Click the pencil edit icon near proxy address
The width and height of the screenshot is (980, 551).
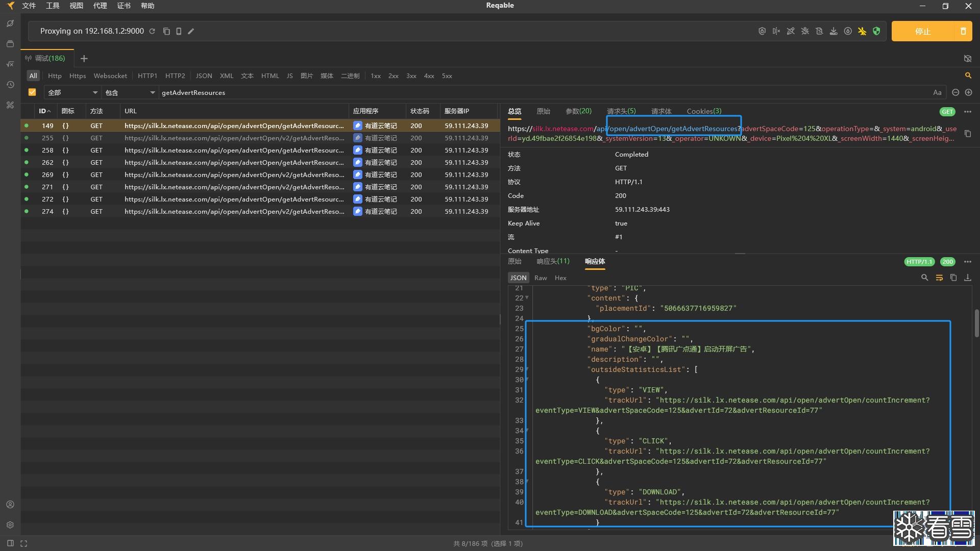[x=191, y=31]
